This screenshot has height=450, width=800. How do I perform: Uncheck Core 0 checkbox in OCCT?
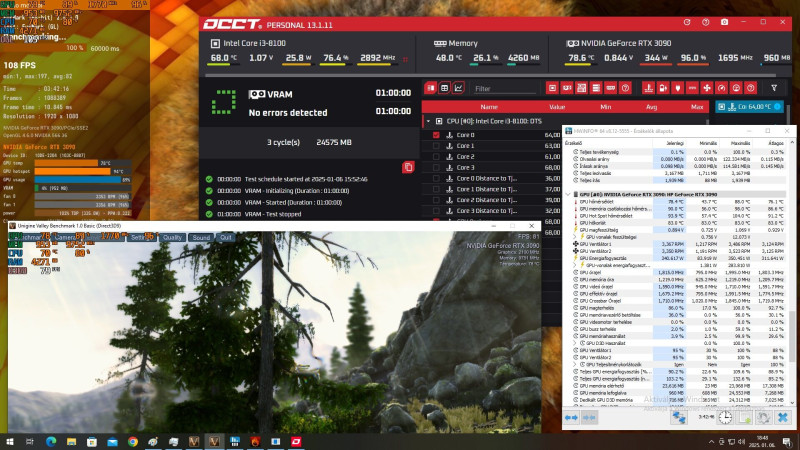(x=436, y=135)
